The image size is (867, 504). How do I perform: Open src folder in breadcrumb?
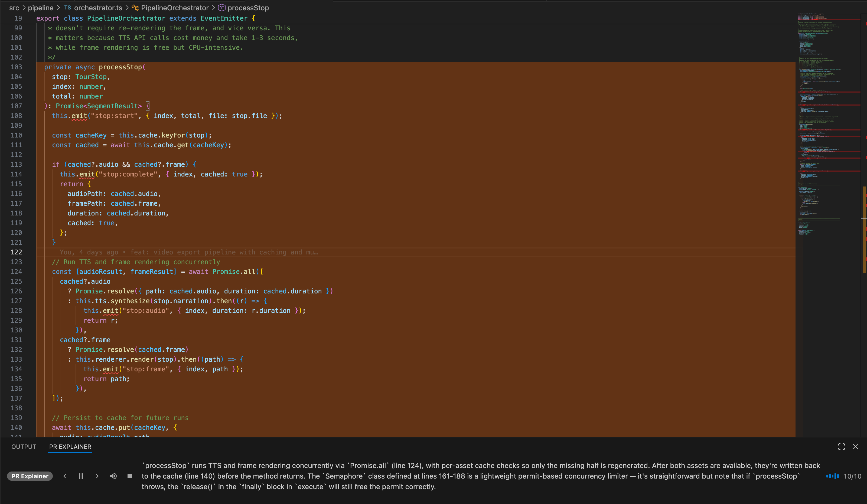[x=14, y=8]
